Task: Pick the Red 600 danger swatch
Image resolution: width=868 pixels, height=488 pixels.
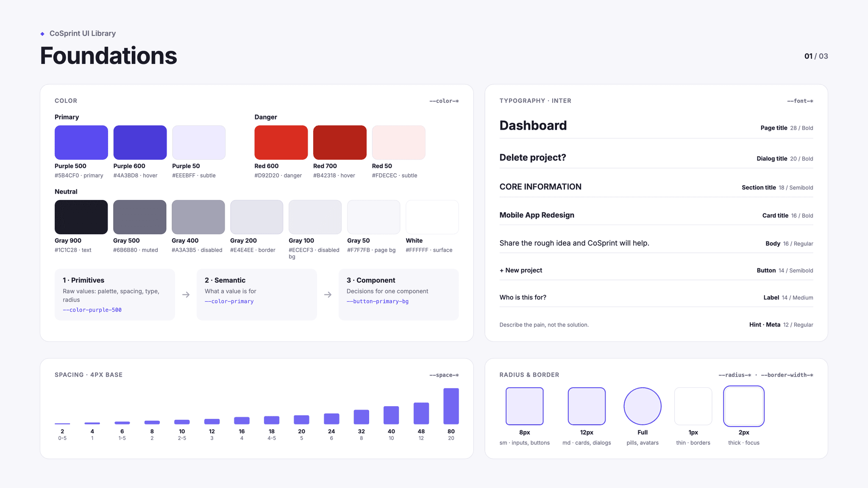Action: [x=281, y=142]
